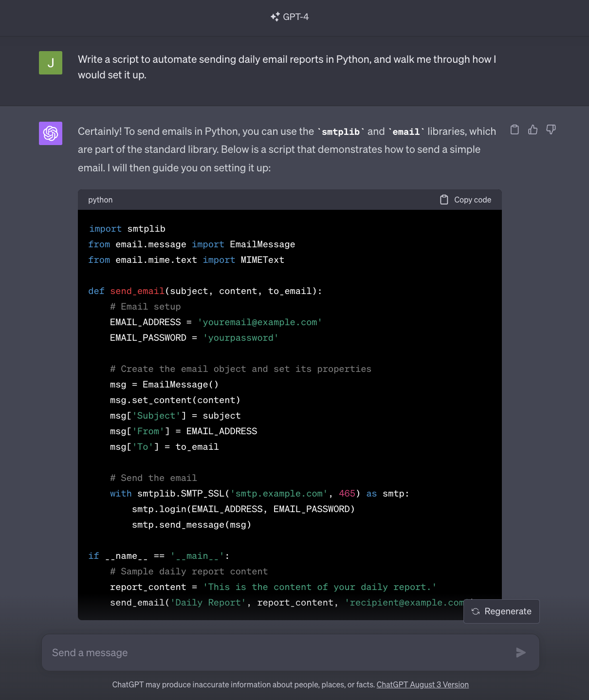The height and width of the screenshot is (700, 589).
Task: Click the GPT-4 model label
Action: click(x=296, y=17)
